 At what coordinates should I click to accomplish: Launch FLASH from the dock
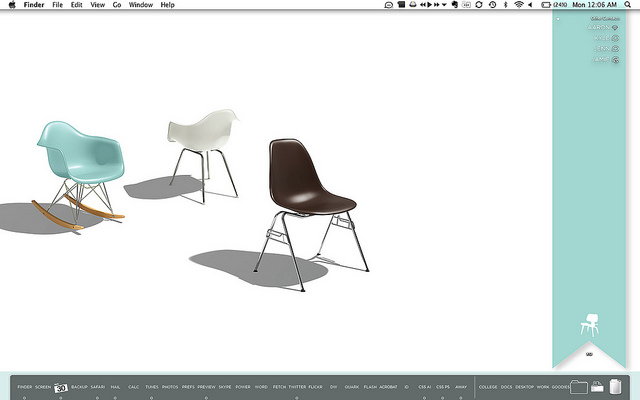(370, 387)
